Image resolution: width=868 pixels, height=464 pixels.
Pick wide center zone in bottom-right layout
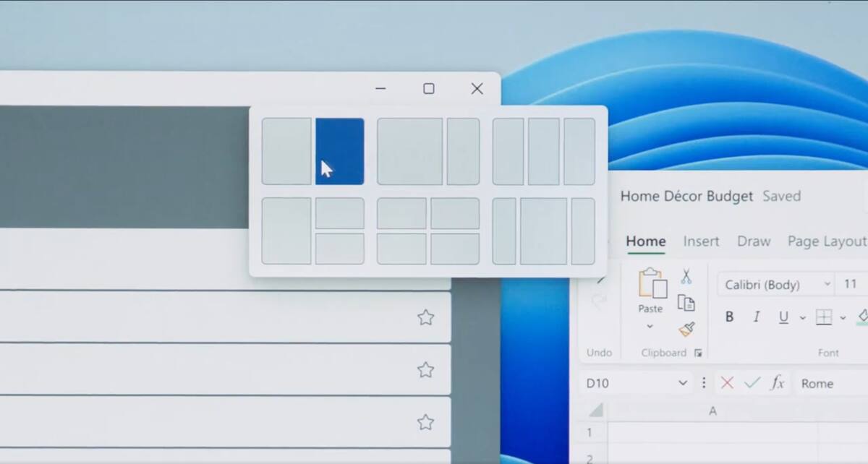click(543, 231)
